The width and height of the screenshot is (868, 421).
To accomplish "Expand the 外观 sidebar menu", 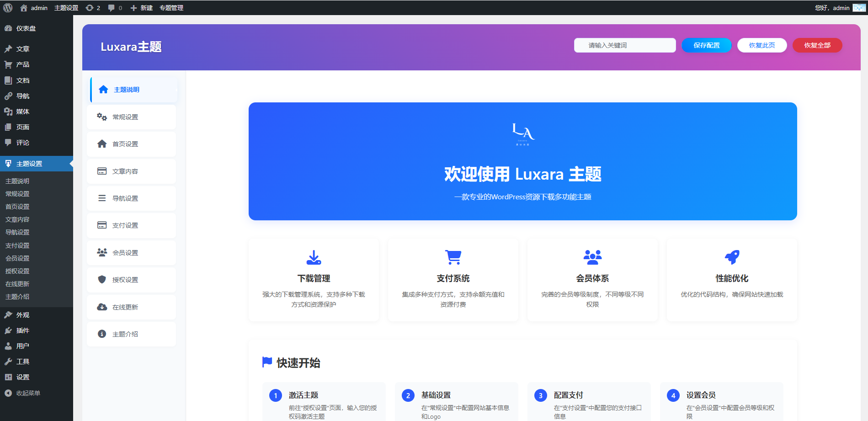I will (22, 315).
